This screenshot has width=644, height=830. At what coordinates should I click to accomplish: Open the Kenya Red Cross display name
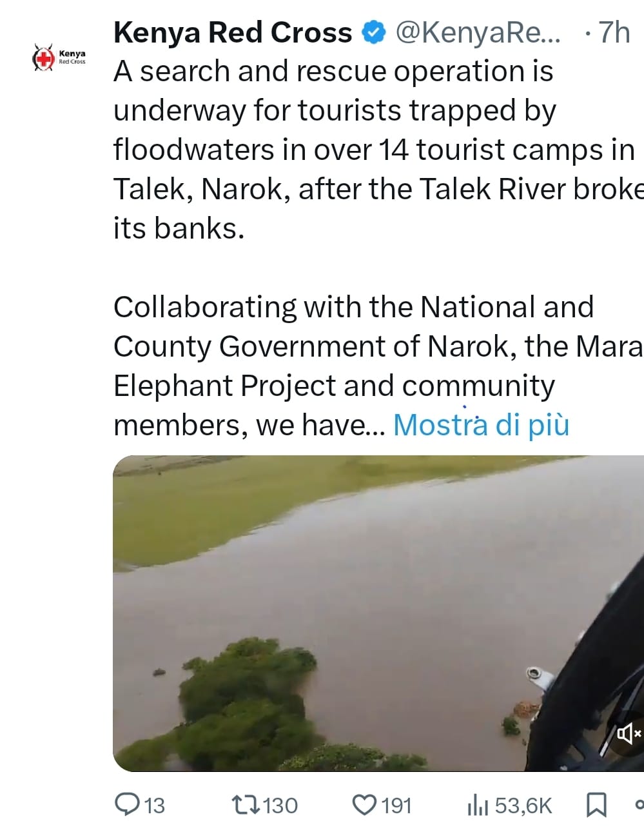[233, 32]
